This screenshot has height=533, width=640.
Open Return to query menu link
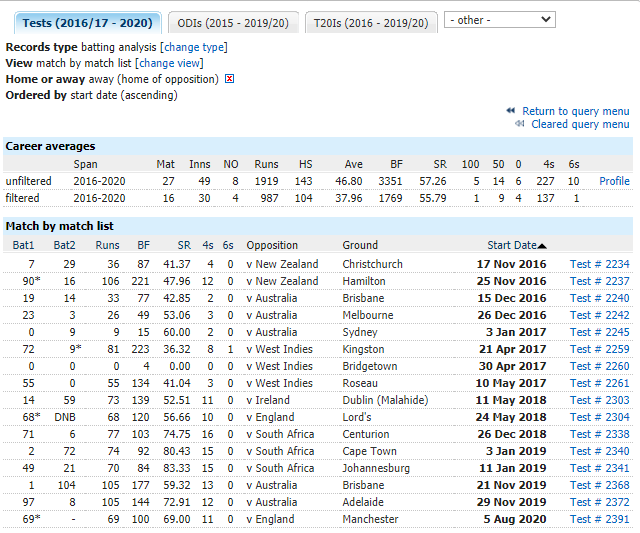tap(576, 111)
